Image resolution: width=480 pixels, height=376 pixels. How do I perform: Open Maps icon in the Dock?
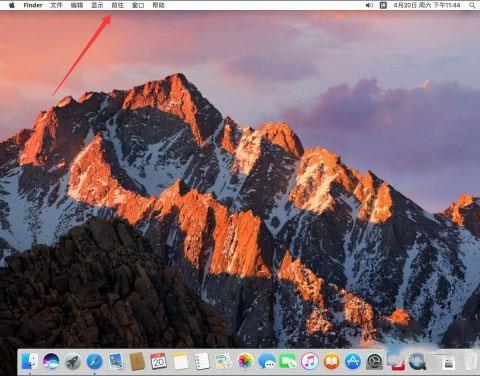[x=223, y=361]
